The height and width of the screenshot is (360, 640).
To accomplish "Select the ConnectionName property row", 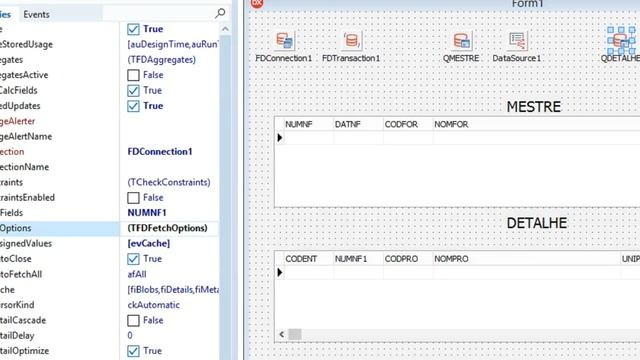I will pyautogui.click(x=60, y=167).
